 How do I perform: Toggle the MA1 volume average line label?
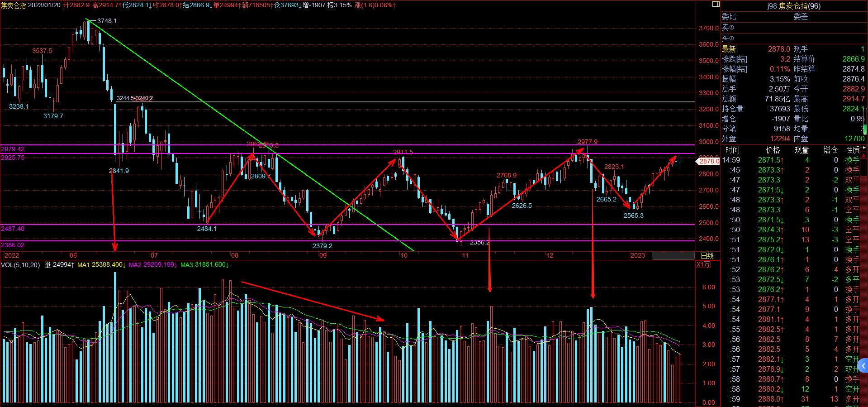point(101,265)
